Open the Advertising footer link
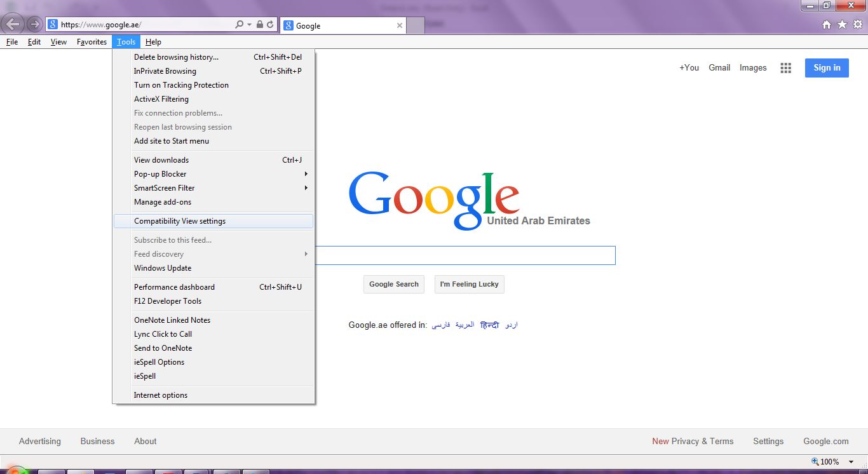The height and width of the screenshot is (474, 868). [40, 442]
